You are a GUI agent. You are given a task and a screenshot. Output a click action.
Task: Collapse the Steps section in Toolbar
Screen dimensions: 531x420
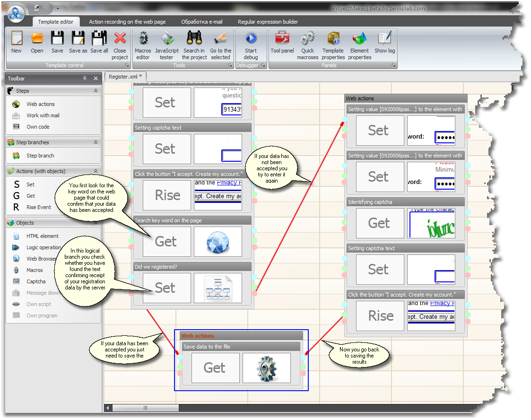pyautogui.click(x=96, y=91)
